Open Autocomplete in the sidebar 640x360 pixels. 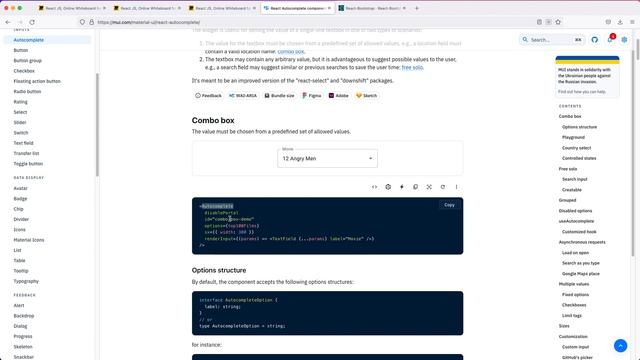(47, 40)
